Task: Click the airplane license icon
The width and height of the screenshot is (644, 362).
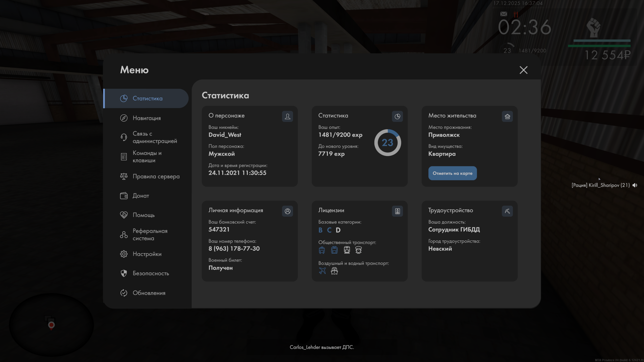Action: (322, 271)
